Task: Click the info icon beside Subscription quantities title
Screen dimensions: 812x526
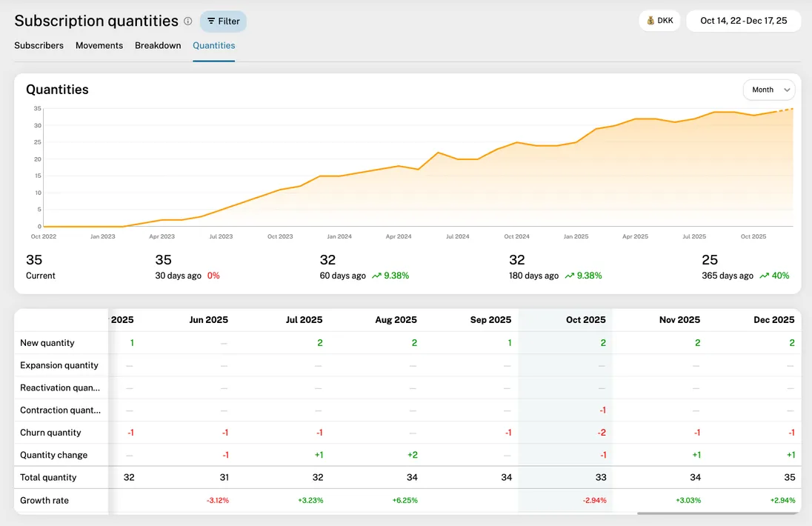Action: pos(187,21)
